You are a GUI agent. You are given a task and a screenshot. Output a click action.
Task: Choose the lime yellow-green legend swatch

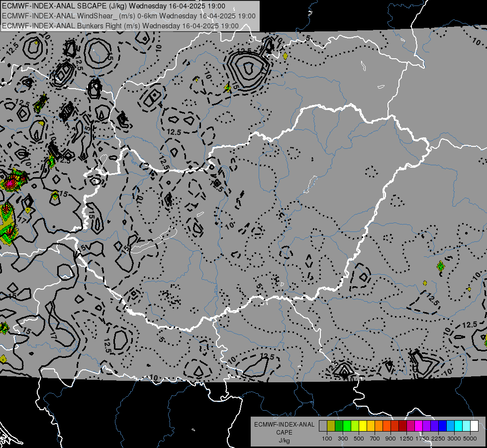[x=355, y=426]
